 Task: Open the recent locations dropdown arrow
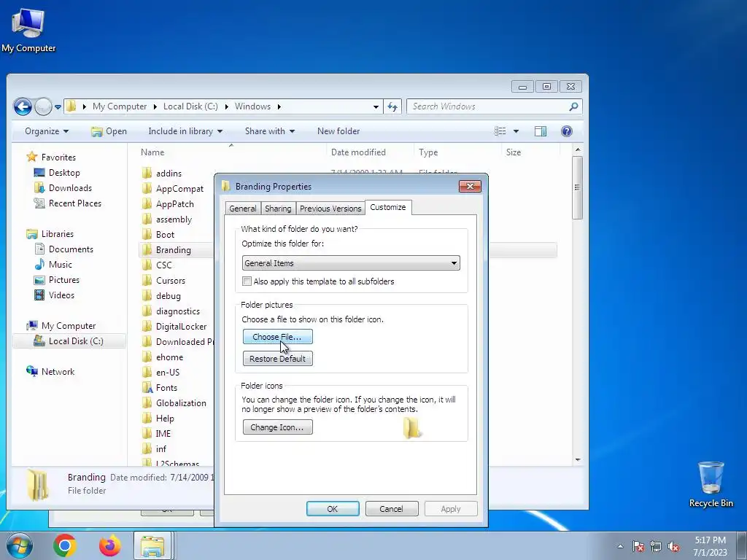[58, 107]
